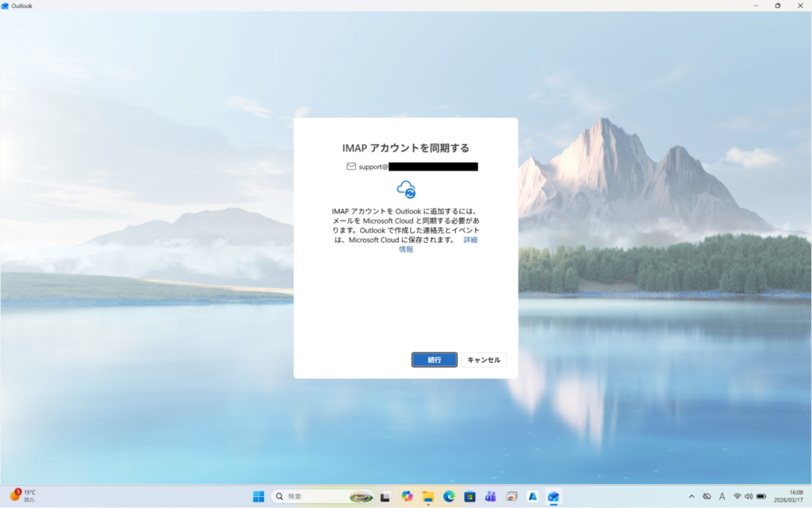Viewport: 812px width, 508px height.
Task: Click the crossed-out cloud tray icon
Action: 707,496
